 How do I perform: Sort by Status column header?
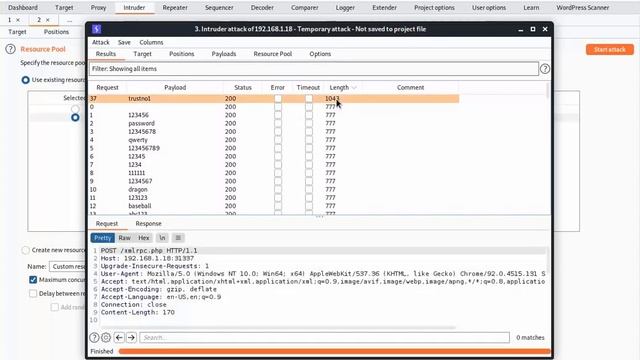243,87
